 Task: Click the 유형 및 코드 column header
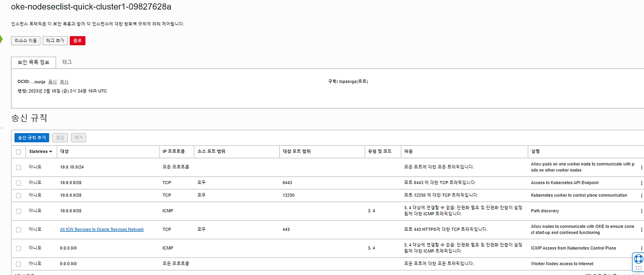tap(379, 151)
